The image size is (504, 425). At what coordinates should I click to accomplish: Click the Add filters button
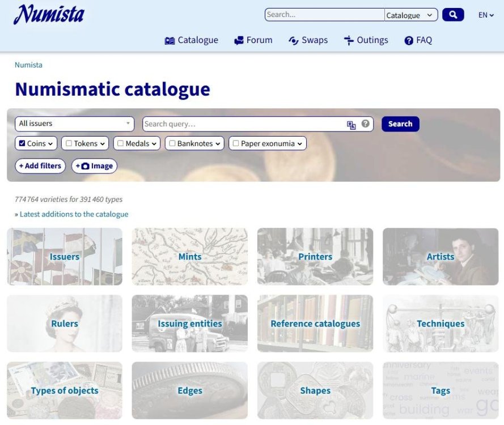[x=40, y=166]
